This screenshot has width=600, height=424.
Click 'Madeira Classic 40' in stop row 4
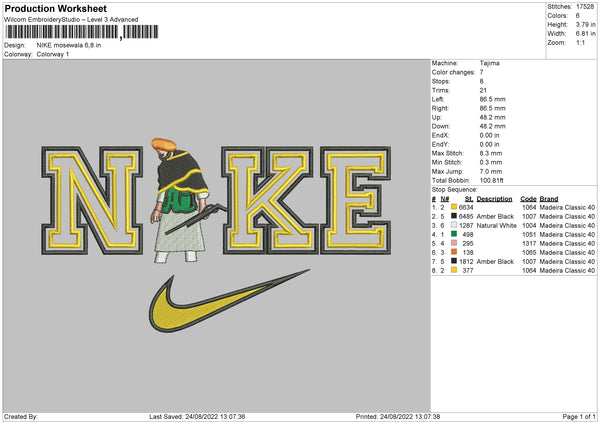coord(567,235)
